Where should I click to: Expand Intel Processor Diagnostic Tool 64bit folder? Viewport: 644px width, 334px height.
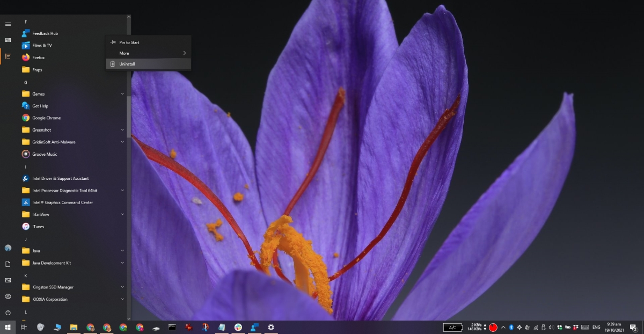72,191
